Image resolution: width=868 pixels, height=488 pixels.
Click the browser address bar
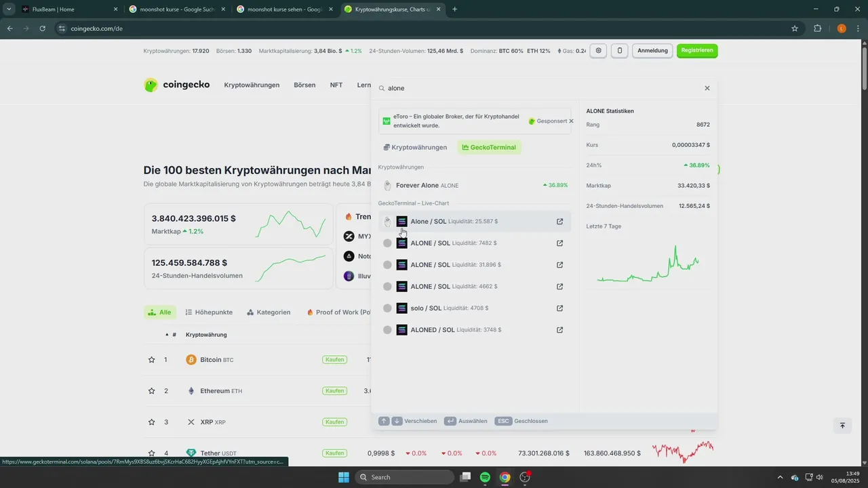point(420,28)
